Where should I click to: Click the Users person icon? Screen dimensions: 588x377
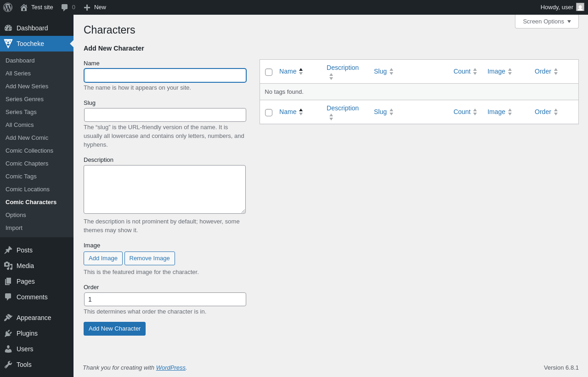point(8,349)
